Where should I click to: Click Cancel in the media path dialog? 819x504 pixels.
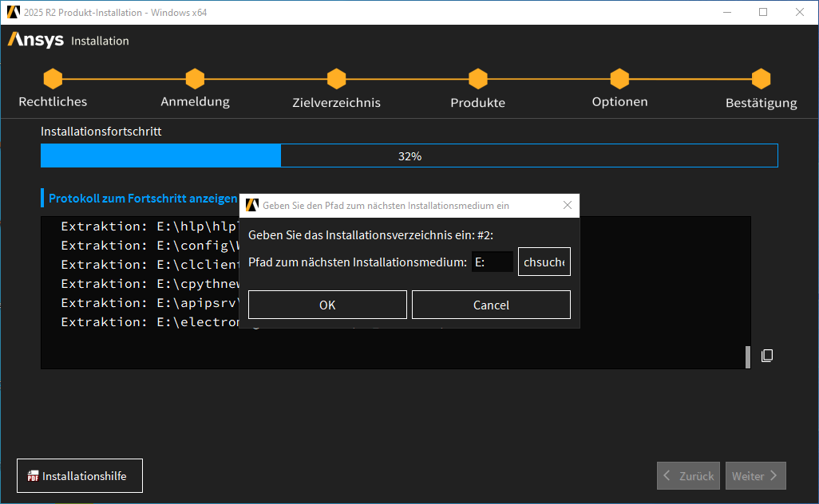pos(491,305)
